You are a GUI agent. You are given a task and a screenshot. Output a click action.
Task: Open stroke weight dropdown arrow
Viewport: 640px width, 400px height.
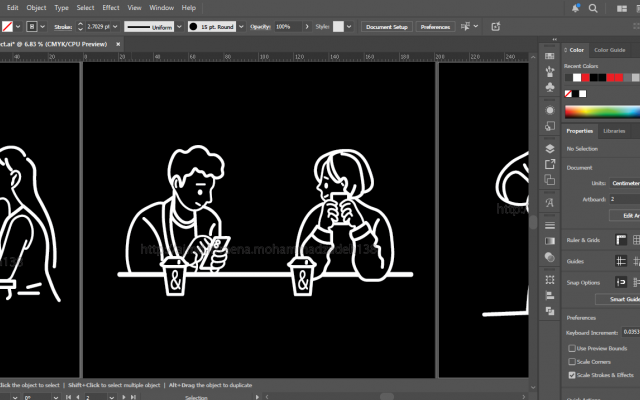[115, 27]
